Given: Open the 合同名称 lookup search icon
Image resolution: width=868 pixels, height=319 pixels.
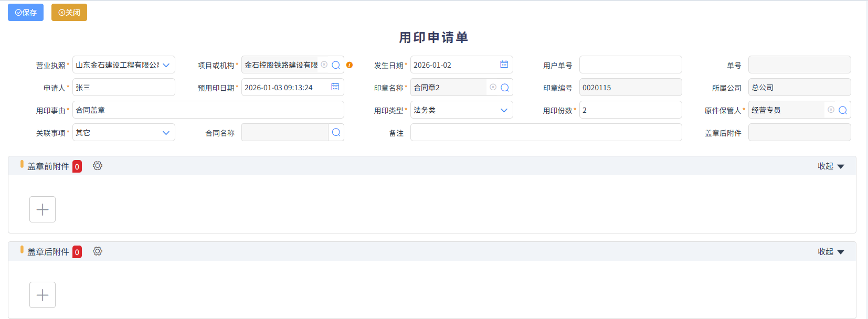Looking at the screenshot, I should 336,132.
